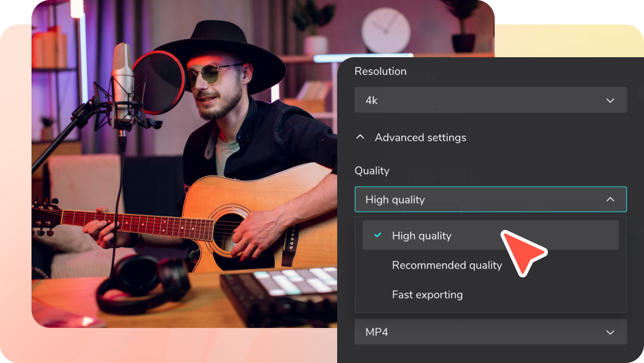Click the Resolution label
644x363 pixels.
point(380,71)
